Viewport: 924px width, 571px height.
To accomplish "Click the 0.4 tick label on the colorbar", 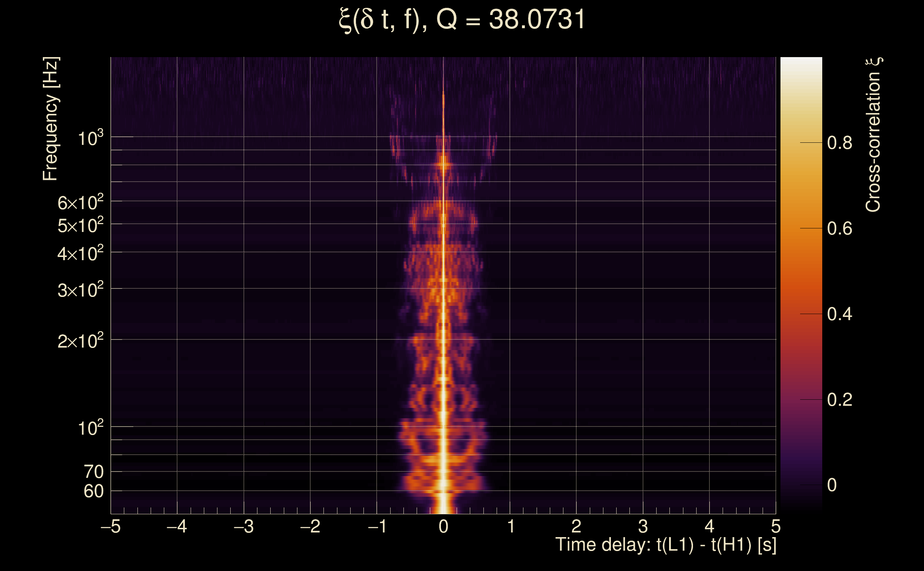I will click(x=839, y=314).
